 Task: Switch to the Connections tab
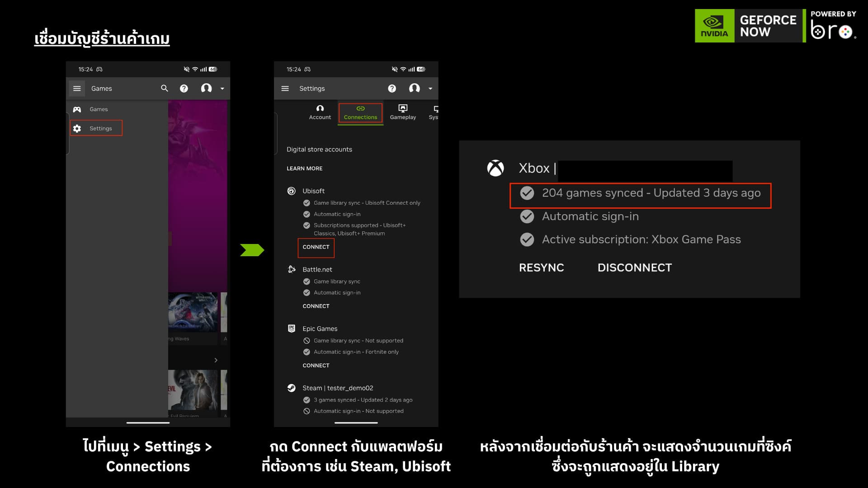coord(360,113)
